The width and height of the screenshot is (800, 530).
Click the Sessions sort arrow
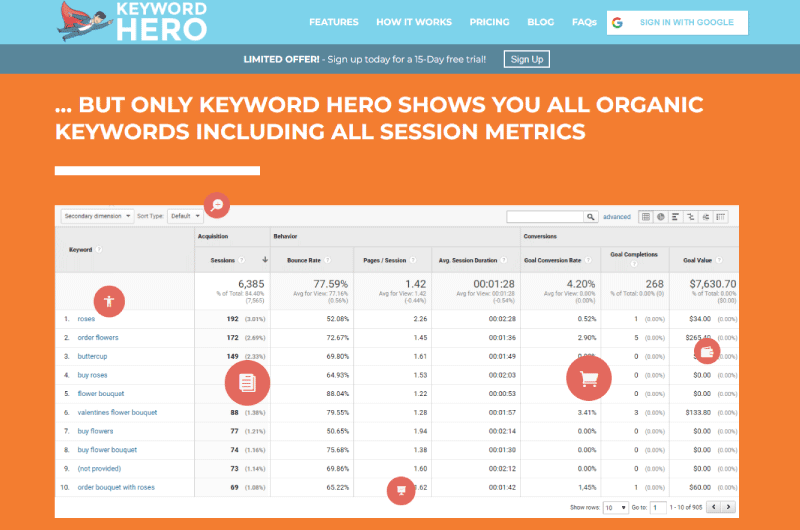265,260
